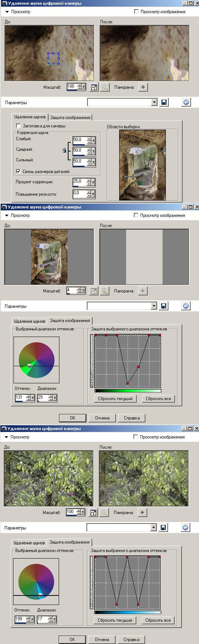Click the green gradient bar under the curve
The width and height of the screenshot is (199, 644).
(x=128, y=391)
